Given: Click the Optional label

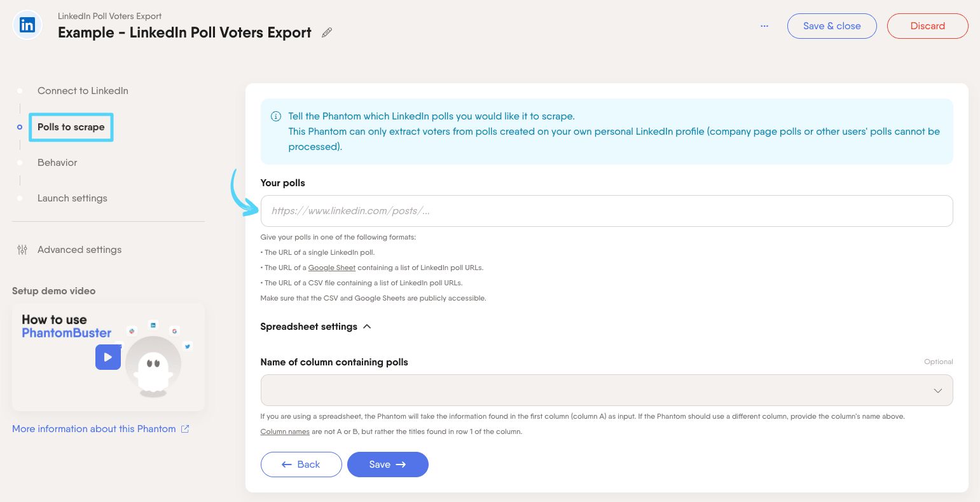Looking at the screenshot, I should click(x=939, y=362).
